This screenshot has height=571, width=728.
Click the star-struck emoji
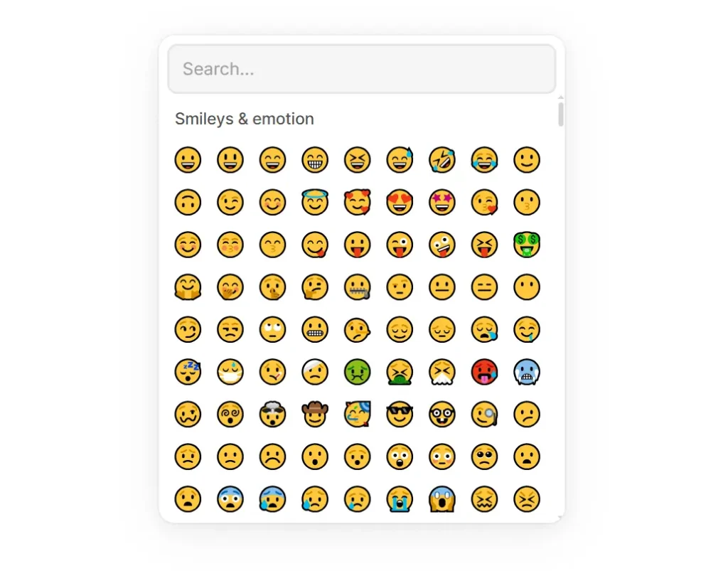click(442, 202)
